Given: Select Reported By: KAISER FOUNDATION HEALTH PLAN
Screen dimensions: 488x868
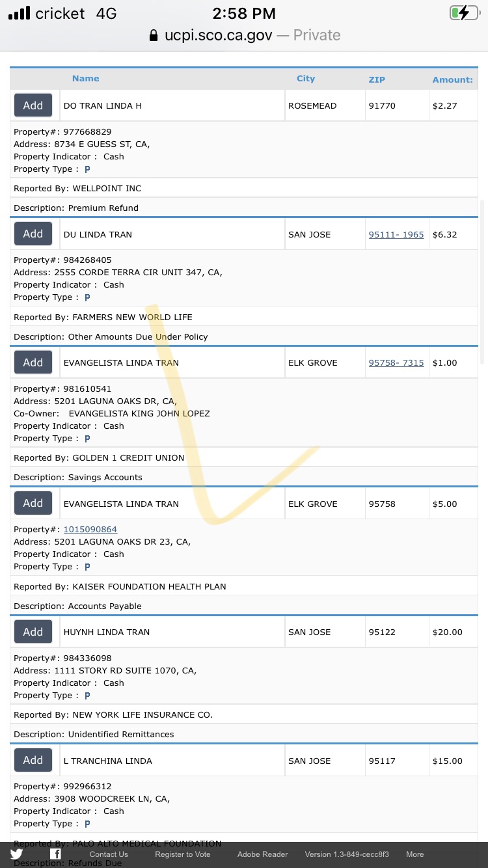Looking at the screenshot, I should (120, 587).
